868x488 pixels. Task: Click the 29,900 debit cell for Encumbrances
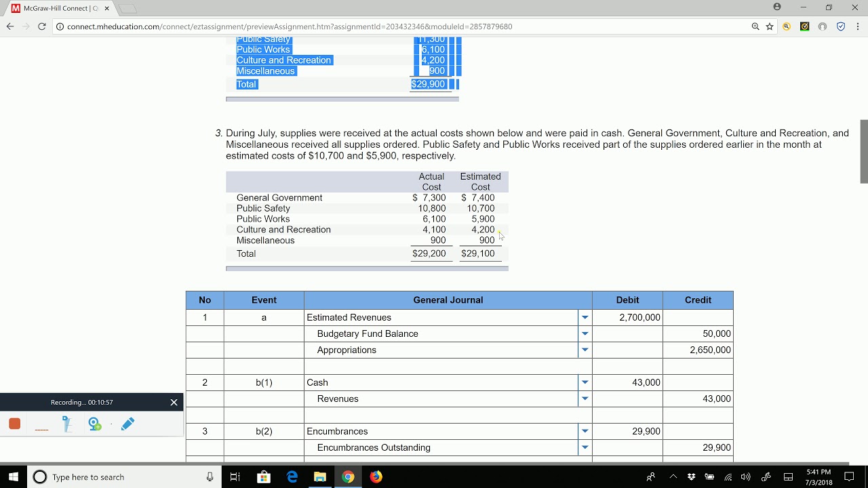[627, 431]
